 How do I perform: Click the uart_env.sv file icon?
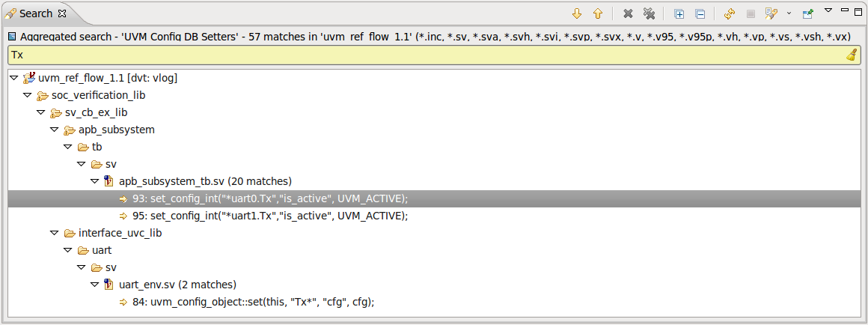(109, 285)
